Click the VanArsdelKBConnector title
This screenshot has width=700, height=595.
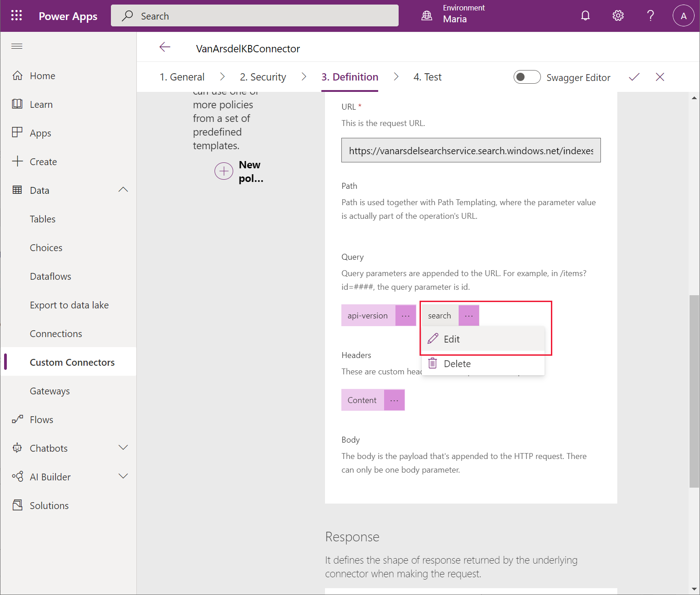coord(248,49)
